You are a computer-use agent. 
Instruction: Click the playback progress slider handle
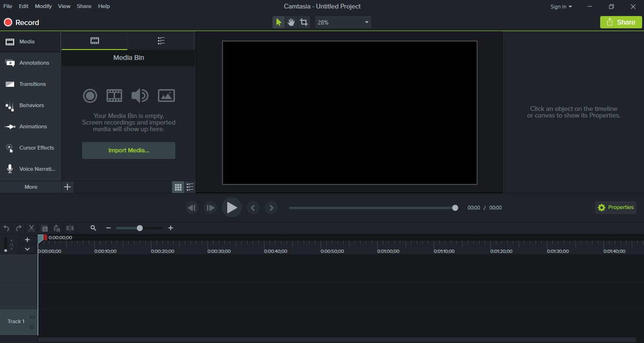[455, 208]
